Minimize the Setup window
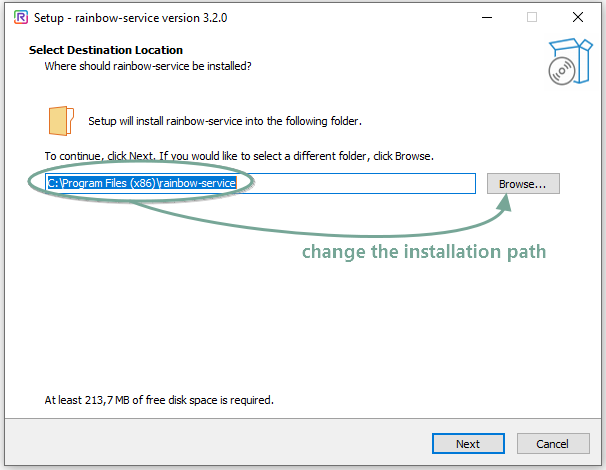606x470 pixels. [486, 17]
